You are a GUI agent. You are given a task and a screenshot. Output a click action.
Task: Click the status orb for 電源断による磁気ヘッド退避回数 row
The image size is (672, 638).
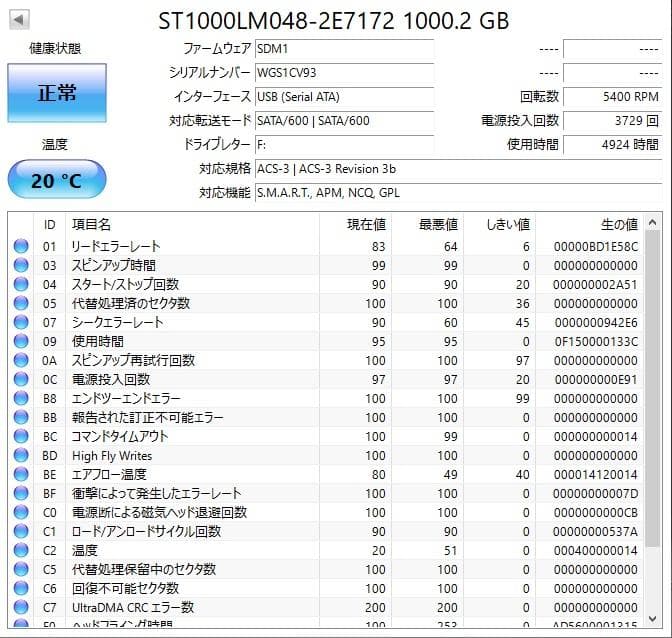tap(21, 512)
